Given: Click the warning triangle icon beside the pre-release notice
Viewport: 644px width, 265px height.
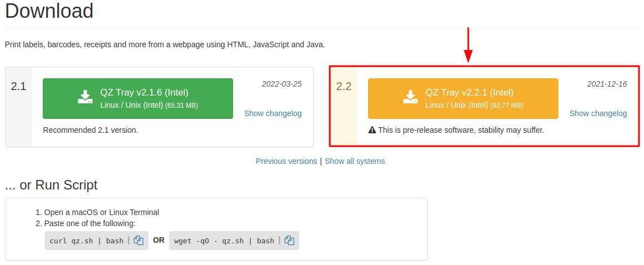Looking at the screenshot, I should click(x=372, y=131).
